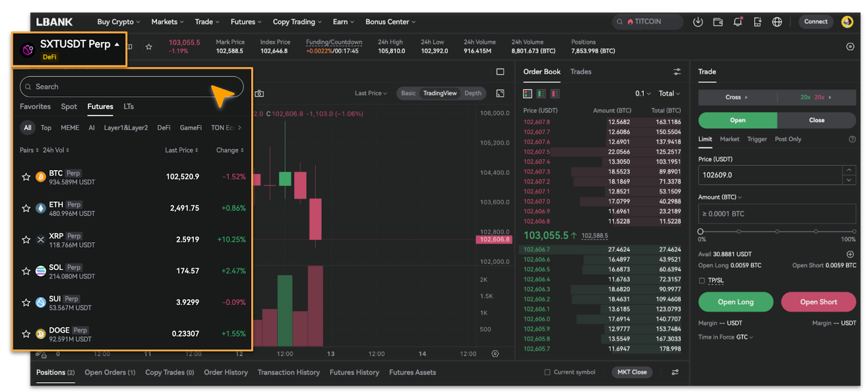Screen dimensions: 868x392
Task: Favorite the SOL Perp row star
Action: [25, 271]
